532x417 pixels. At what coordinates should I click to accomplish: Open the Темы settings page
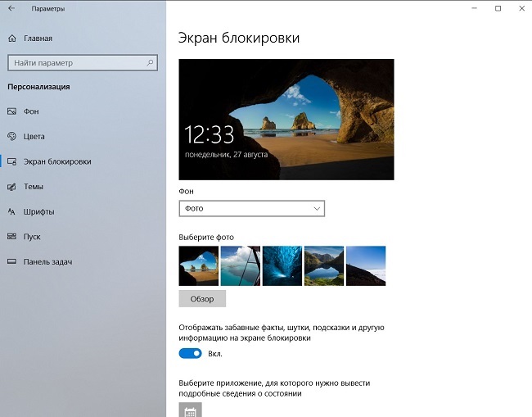(x=34, y=187)
